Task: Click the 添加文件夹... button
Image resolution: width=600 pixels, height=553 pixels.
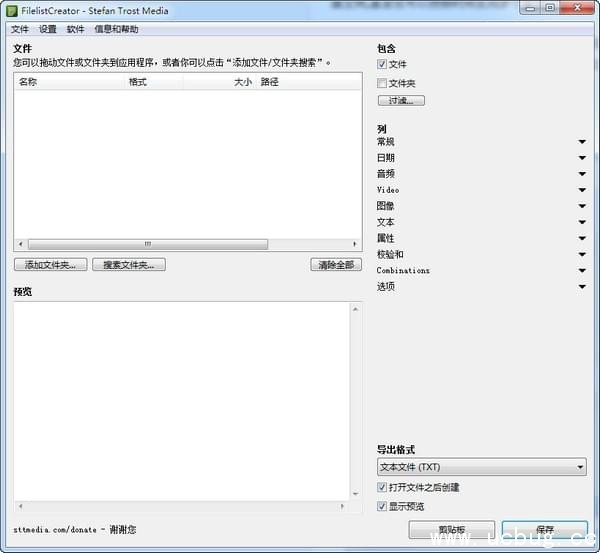Action: pos(51,265)
